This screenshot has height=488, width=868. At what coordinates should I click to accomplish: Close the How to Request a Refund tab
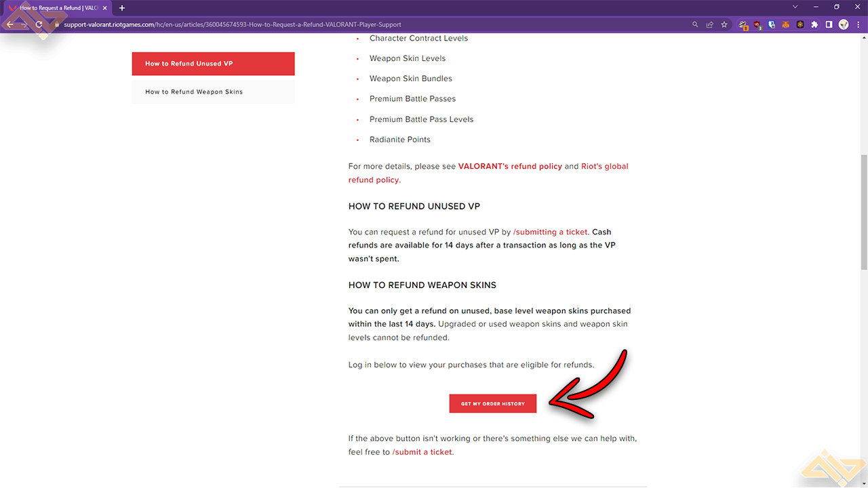(x=104, y=7)
